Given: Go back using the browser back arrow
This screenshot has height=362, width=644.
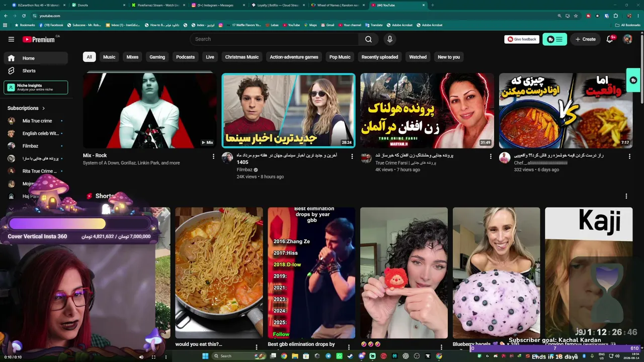Looking at the screenshot, I should coord(6,16).
